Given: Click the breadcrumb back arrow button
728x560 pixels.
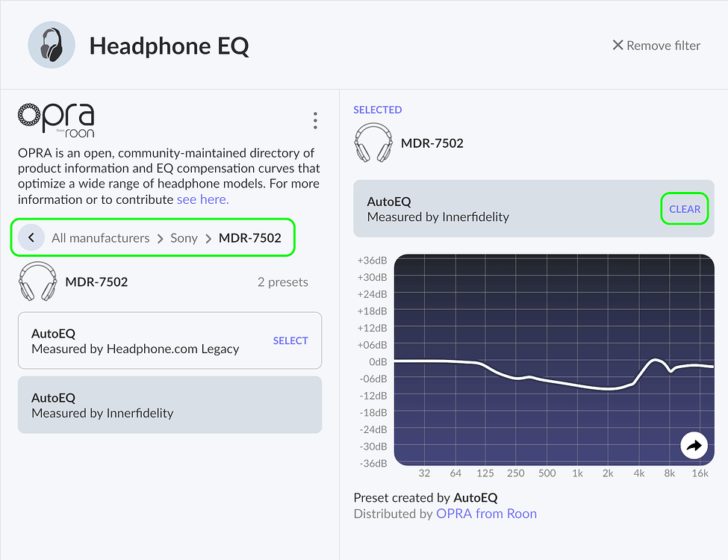Looking at the screenshot, I should click(x=31, y=237).
